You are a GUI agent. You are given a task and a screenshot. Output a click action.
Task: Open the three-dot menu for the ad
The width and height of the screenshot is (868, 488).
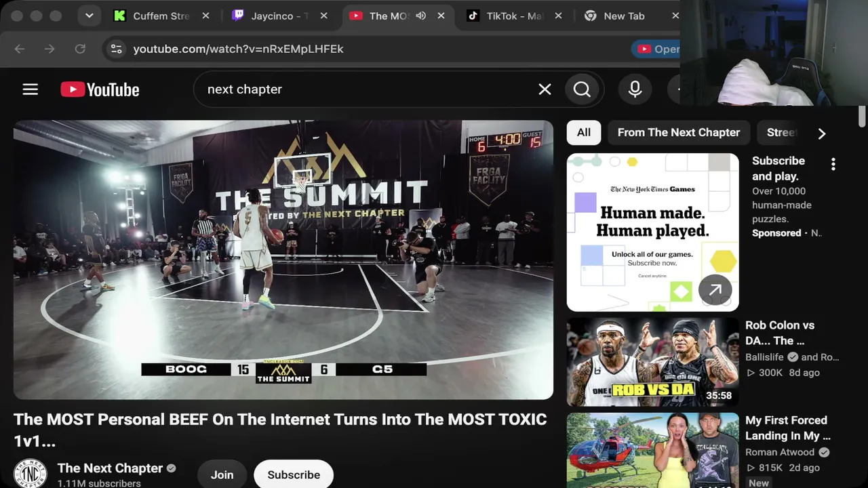[x=833, y=164]
